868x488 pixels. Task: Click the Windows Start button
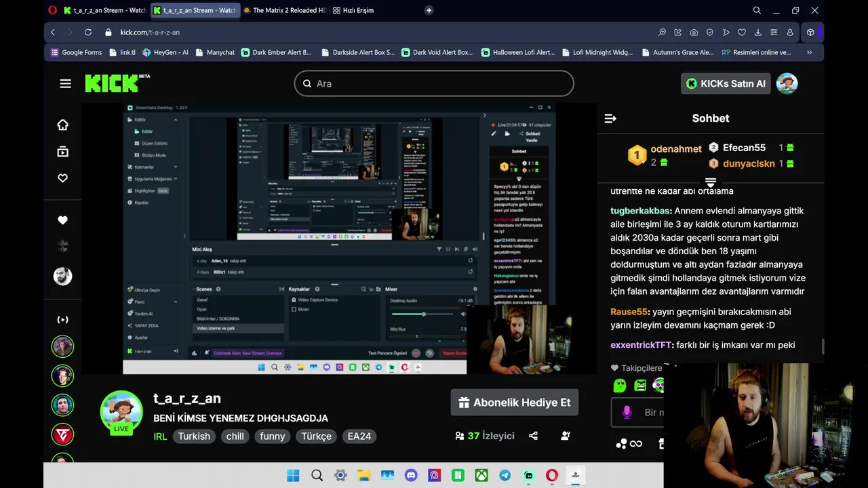click(x=293, y=475)
